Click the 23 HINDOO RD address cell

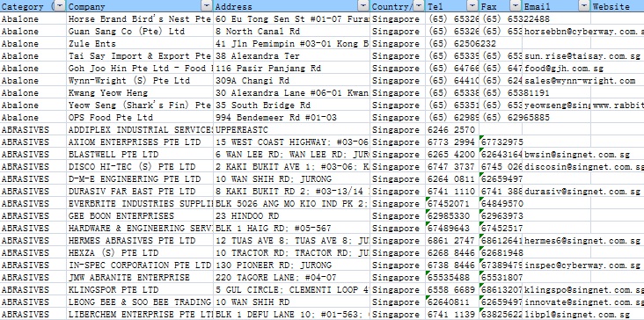pos(291,215)
